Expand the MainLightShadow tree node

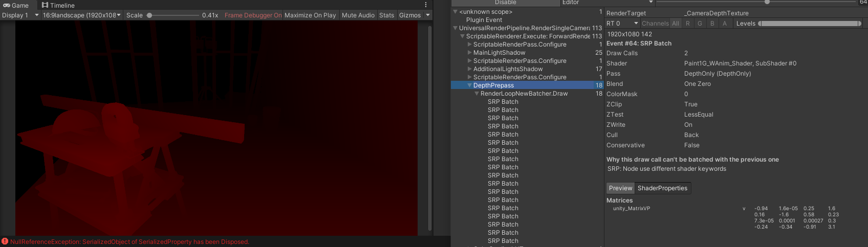(470, 53)
